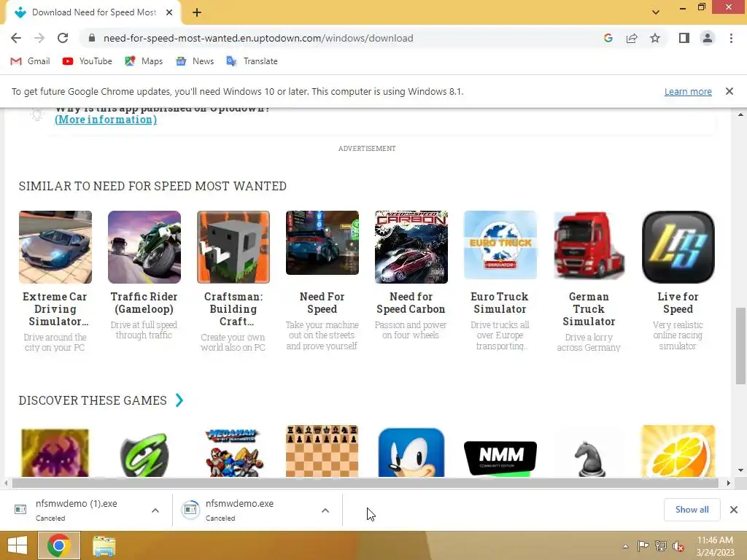The width and height of the screenshot is (747, 560).
Task: Open German Truck Simulator red truck icon
Action: tap(589, 246)
